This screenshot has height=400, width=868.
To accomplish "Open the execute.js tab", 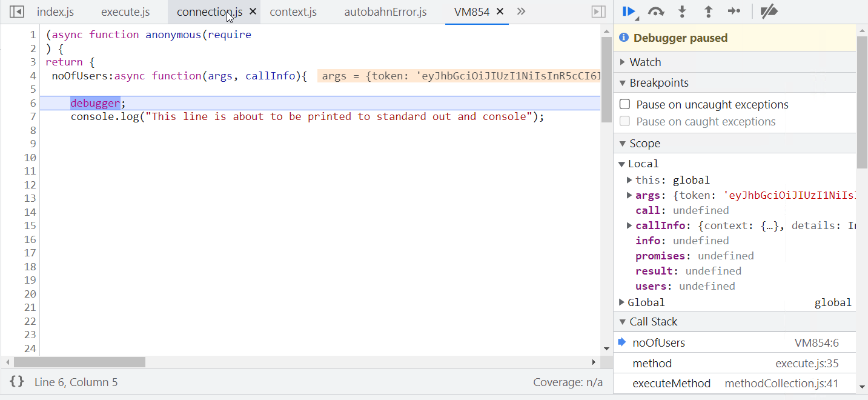I will click(x=125, y=12).
